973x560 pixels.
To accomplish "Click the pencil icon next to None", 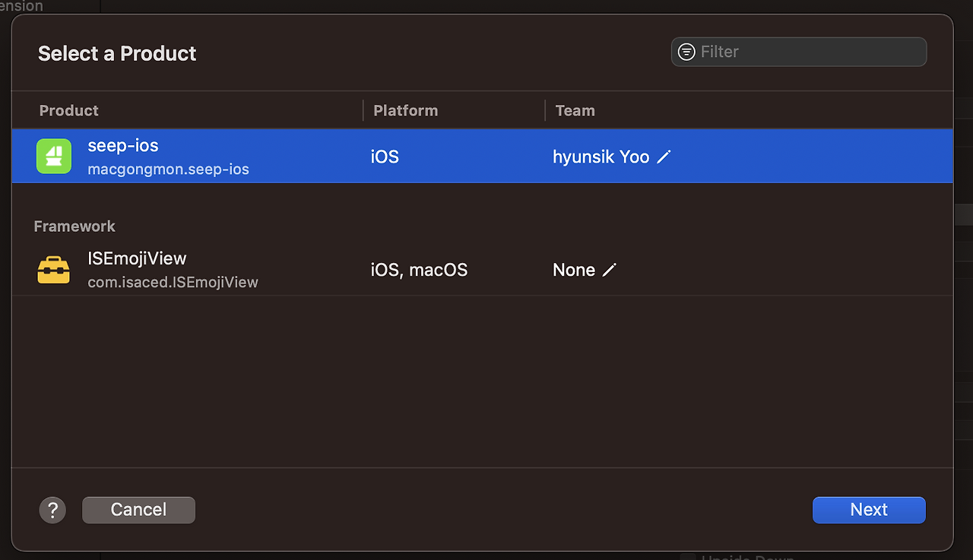I will pyautogui.click(x=609, y=270).
